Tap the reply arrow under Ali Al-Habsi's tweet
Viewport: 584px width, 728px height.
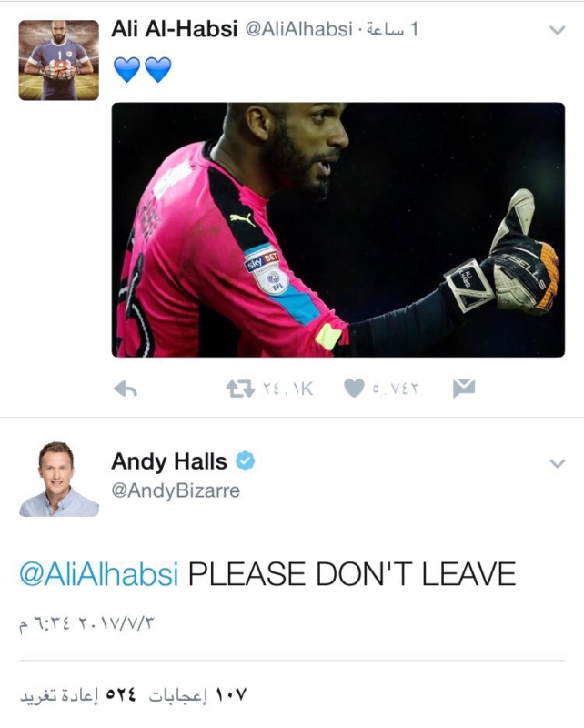(x=126, y=389)
